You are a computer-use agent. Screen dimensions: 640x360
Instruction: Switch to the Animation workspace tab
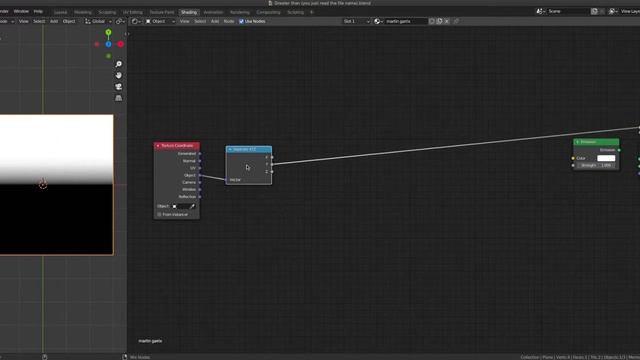tap(213, 12)
